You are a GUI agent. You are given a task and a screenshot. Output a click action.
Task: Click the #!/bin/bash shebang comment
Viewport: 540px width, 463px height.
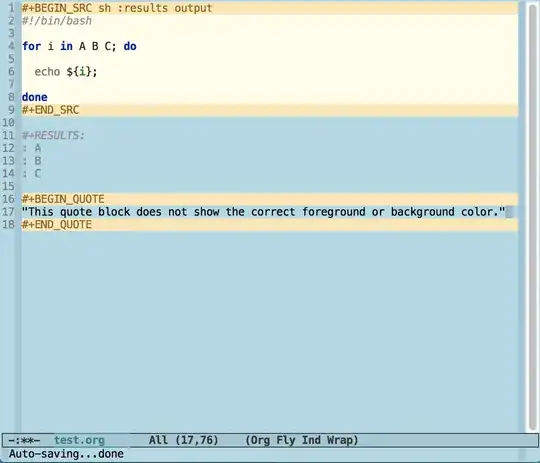57,21
